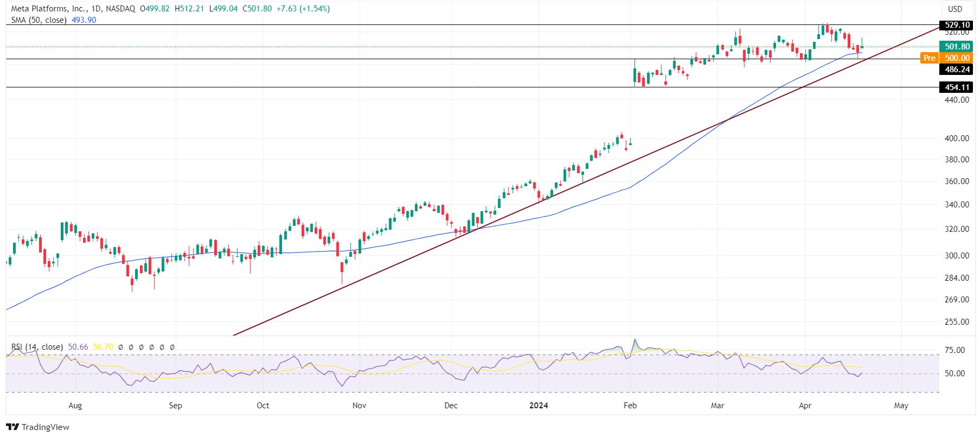980x436 pixels.
Task: Click the RSI (14, close) indicator label
Action: tap(37, 346)
